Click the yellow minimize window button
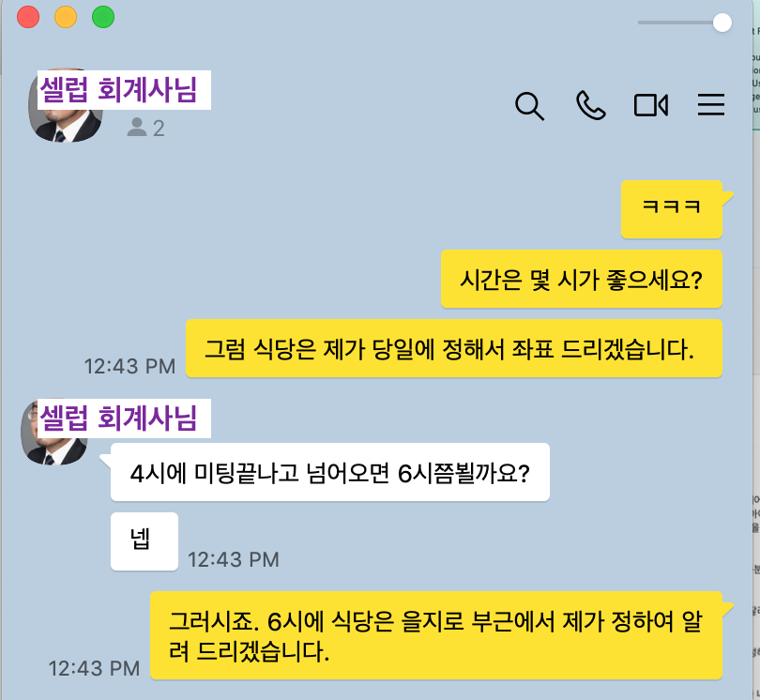The height and width of the screenshot is (700, 760). coord(66,17)
